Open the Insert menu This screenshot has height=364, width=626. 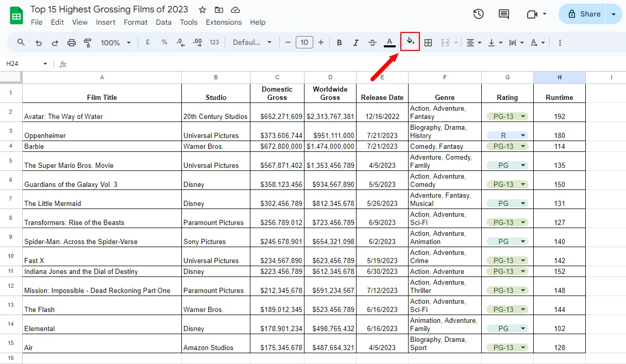tap(106, 22)
